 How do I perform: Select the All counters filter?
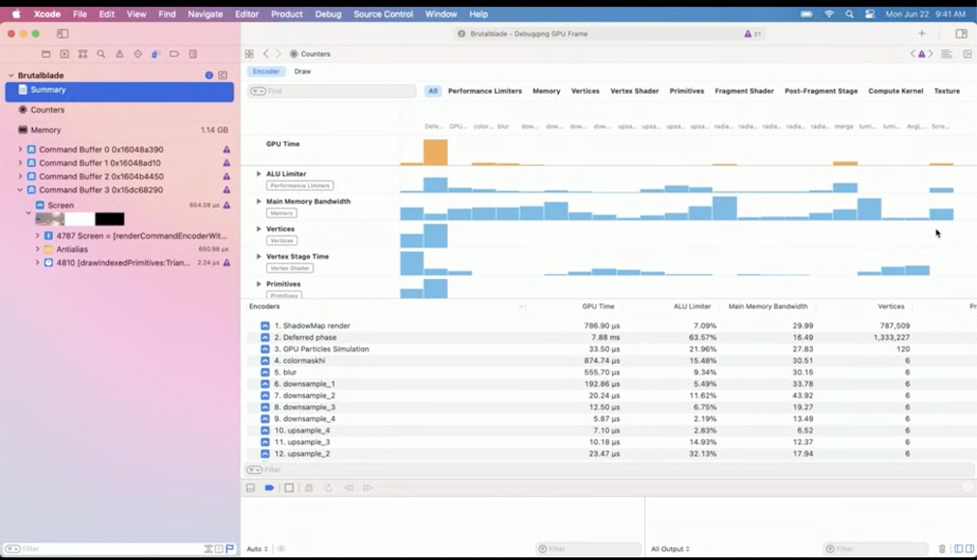click(433, 91)
